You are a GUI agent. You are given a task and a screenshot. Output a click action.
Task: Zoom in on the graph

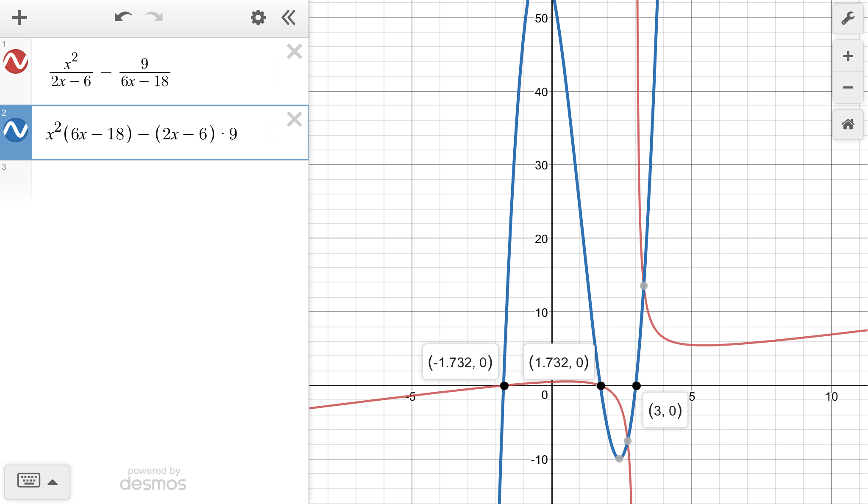coord(848,56)
